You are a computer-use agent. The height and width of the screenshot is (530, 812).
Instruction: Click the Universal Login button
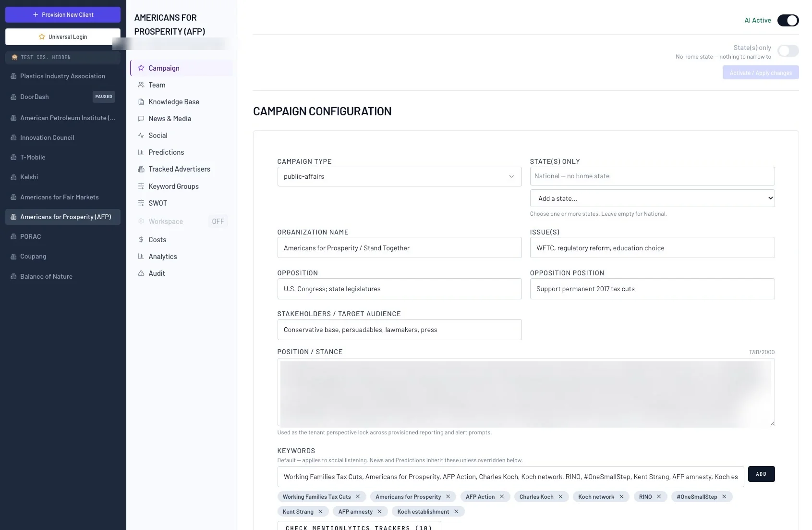pyautogui.click(x=63, y=37)
